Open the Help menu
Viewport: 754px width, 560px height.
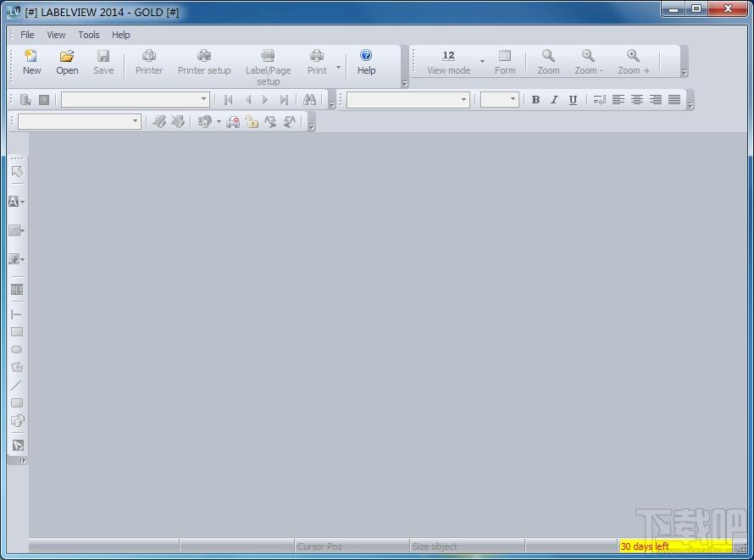coord(120,35)
